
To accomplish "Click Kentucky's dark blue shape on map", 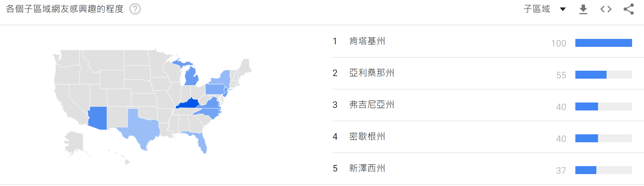I will point(188,104).
